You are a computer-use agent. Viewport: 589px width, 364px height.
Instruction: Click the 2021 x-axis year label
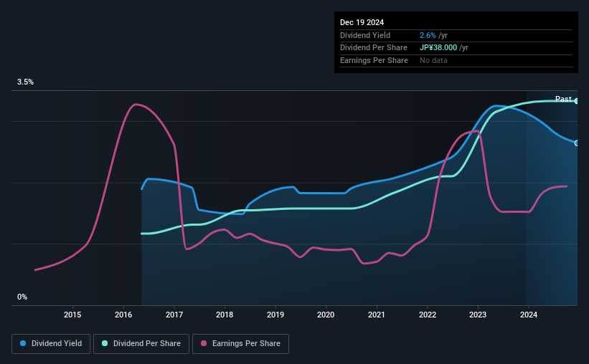pyautogui.click(x=377, y=315)
